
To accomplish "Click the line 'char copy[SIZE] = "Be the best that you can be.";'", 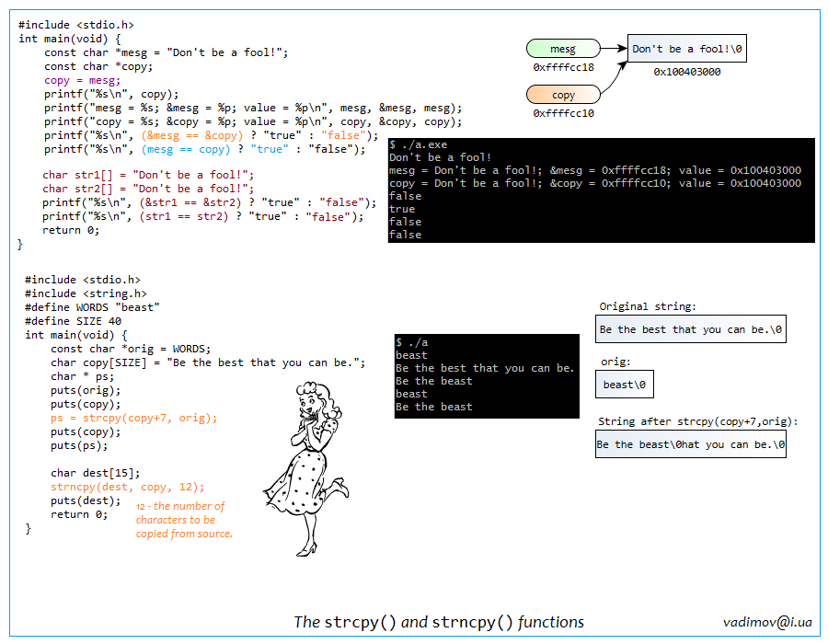I will [208, 362].
